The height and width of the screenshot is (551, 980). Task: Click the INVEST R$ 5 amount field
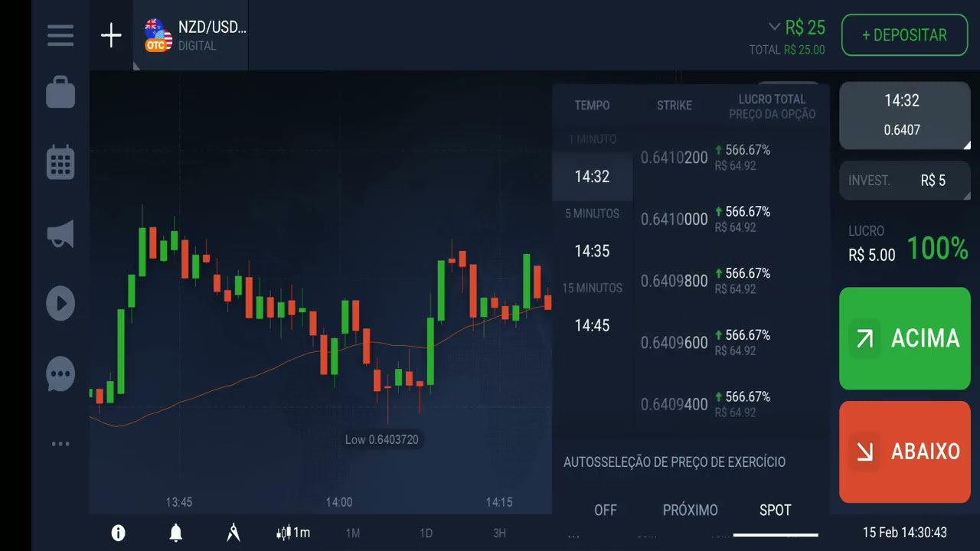905,181
